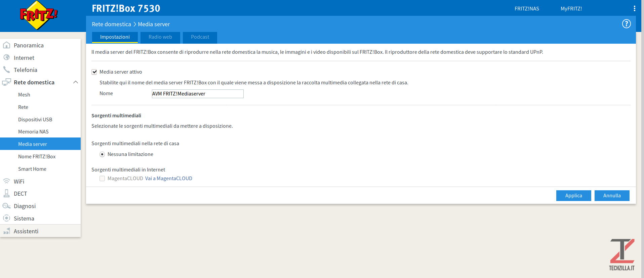
Task: Click the FRITZ! logo
Action: tap(39, 15)
